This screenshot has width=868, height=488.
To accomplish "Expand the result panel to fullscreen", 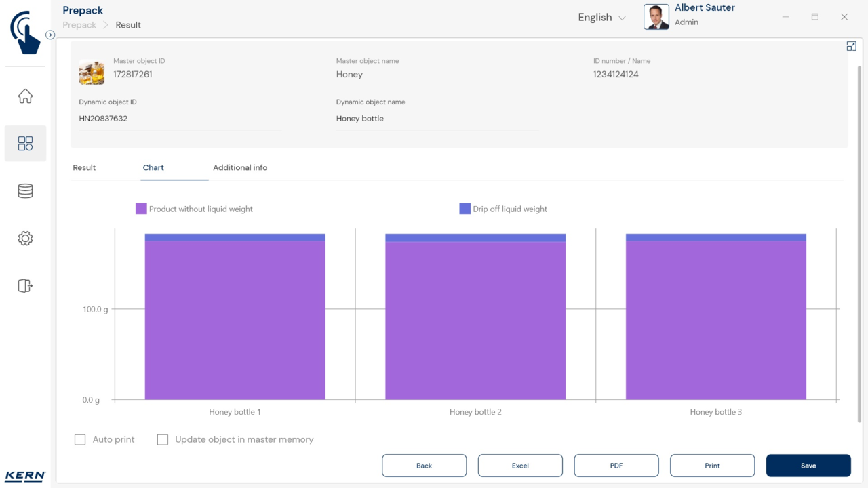I will pos(851,46).
